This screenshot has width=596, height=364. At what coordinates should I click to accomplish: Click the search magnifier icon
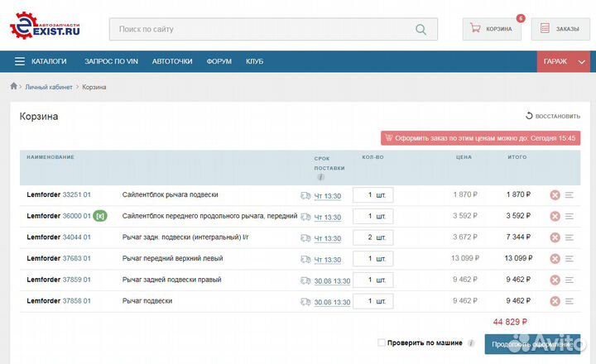421,30
